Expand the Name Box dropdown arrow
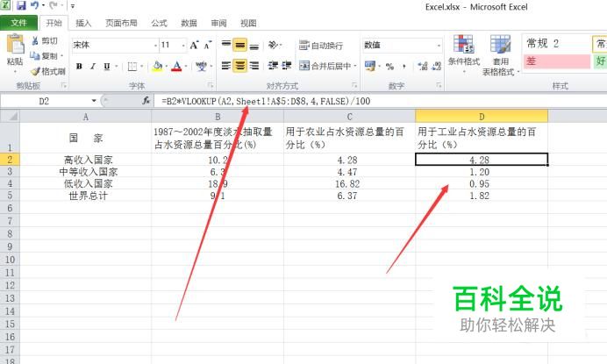 [x=94, y=101]
